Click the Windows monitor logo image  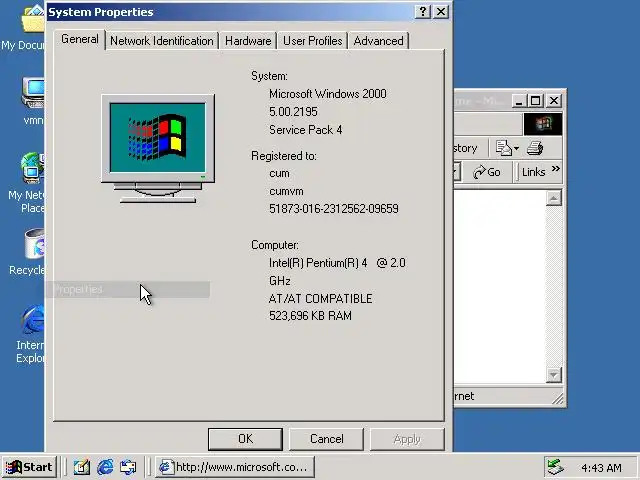click(x=158, y=149)
